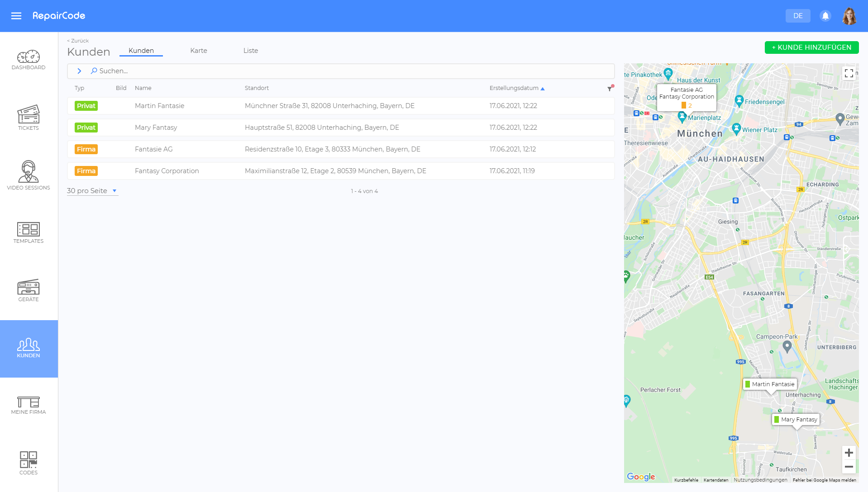868x492 pixels.
Task: Expand the search panel with the chevron arrow
Action: pos(79,71)
